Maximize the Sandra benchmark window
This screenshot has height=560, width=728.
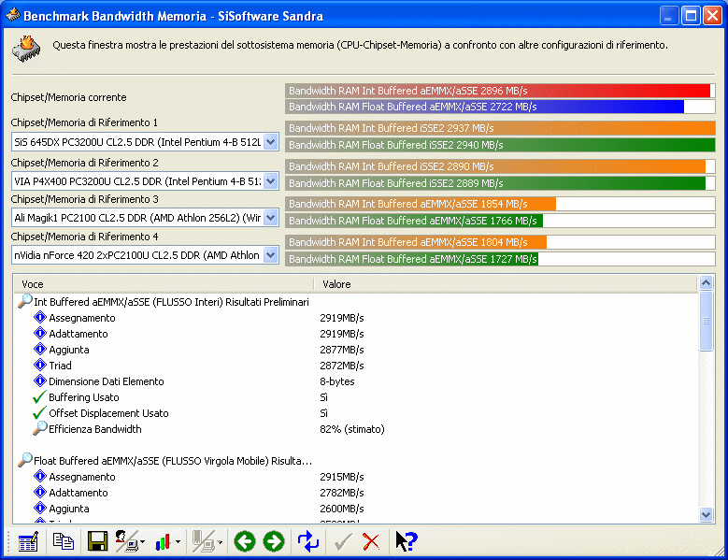(691, 16)
